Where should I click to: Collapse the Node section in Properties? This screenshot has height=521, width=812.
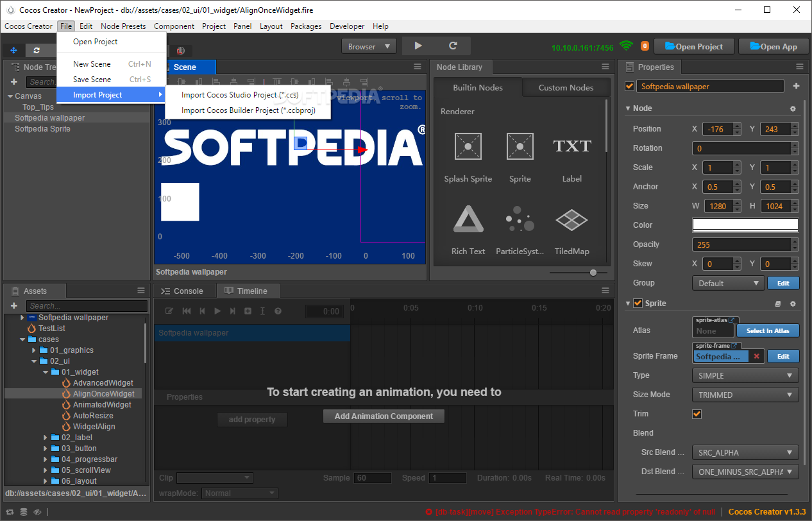pyautogui.click(x=628, y=108)
